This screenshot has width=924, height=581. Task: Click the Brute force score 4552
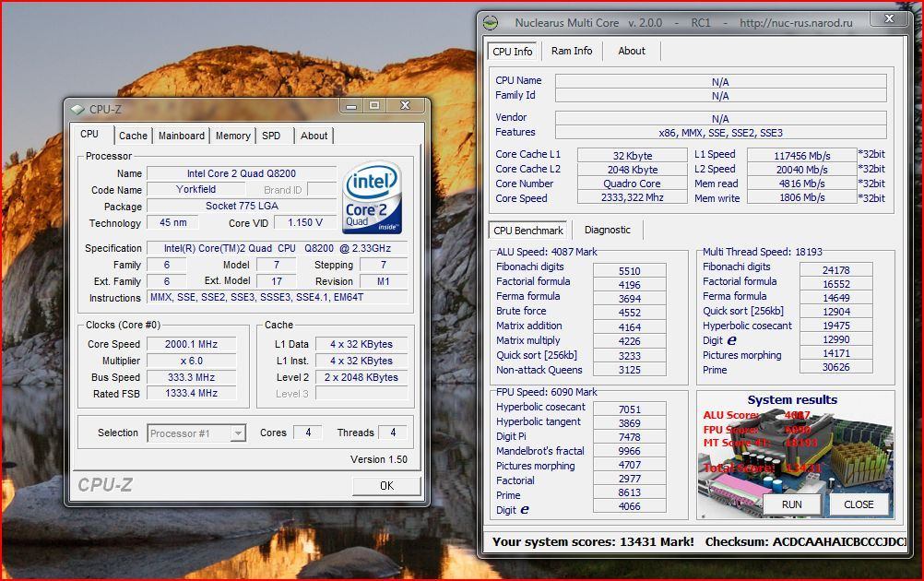tap(629, 313)
